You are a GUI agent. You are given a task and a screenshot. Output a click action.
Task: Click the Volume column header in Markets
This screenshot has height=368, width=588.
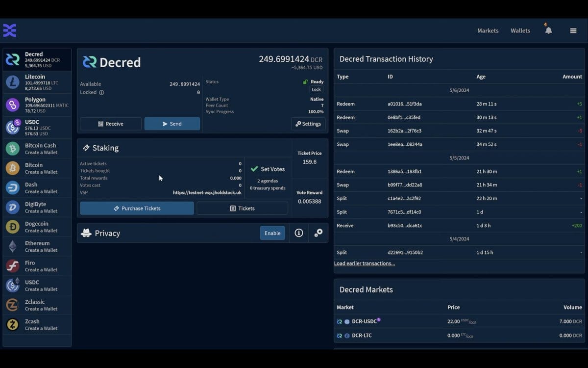point(573,307)
